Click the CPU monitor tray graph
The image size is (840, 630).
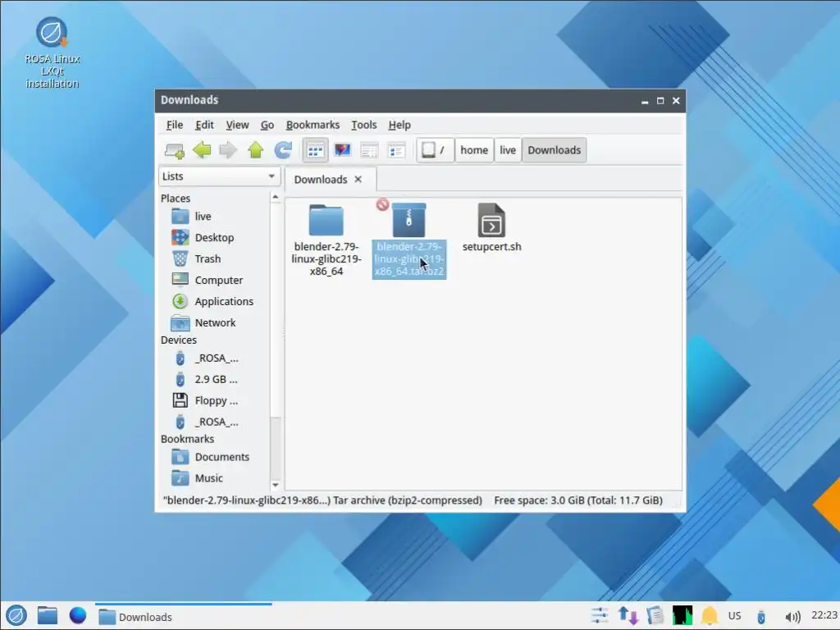click(x=682, y=615)
